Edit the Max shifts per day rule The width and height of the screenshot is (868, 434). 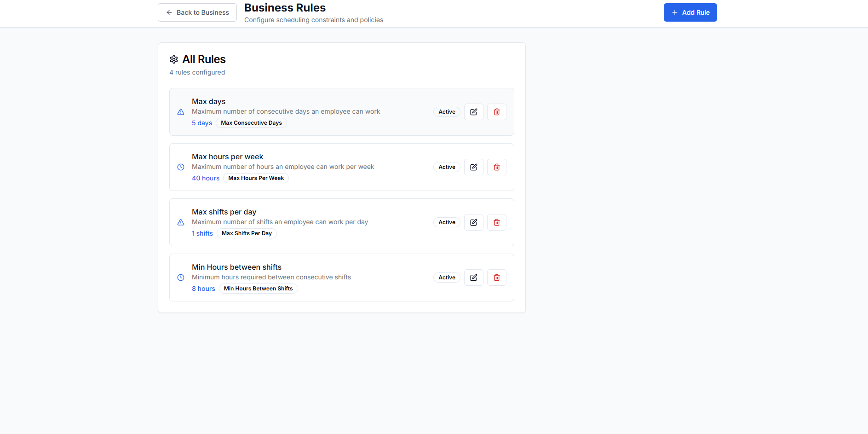point(473,222)
